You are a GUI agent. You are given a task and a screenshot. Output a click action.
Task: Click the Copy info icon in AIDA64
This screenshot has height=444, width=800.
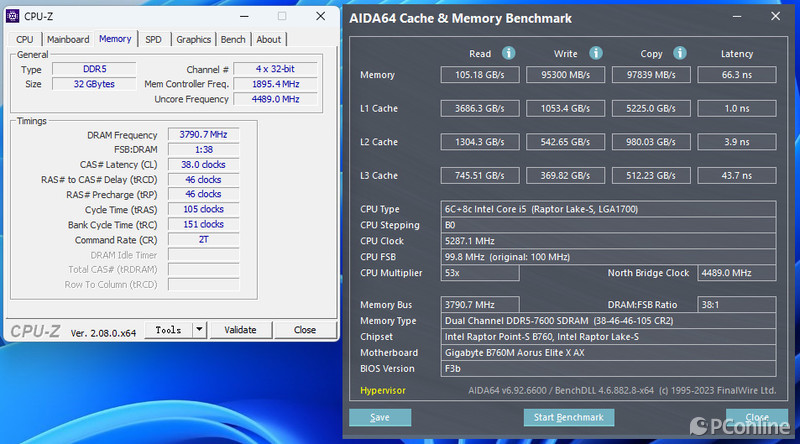coord(680,53)
